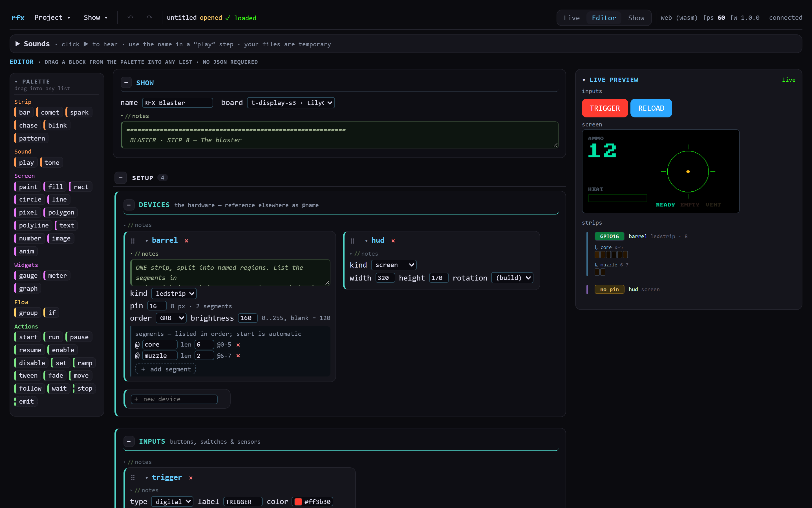Delete the trigger input with its x
The image size is (812, 508).
click(191, 478)
